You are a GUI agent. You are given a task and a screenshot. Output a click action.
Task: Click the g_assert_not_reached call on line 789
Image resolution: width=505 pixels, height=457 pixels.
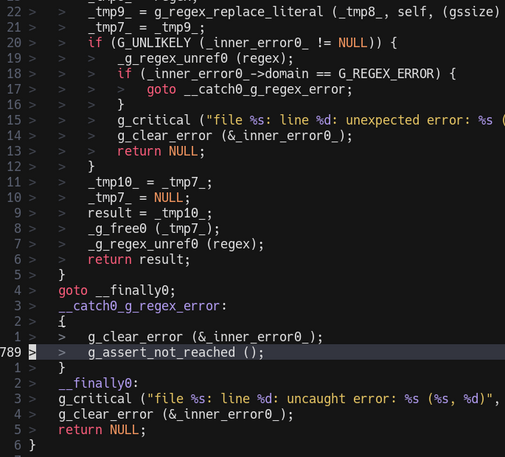[x=176, y=352]
